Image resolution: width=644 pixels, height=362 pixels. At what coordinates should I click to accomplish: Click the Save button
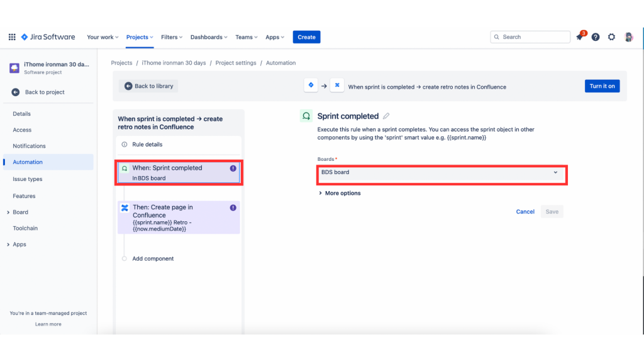[552, 211]
